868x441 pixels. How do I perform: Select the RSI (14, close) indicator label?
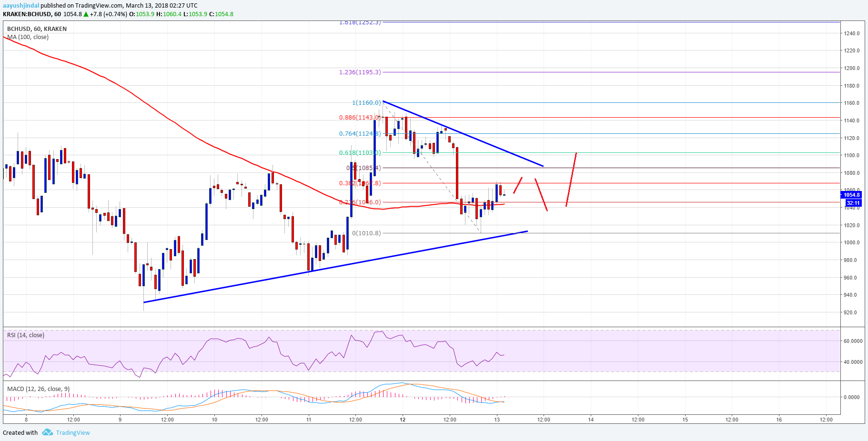point(26,335)
